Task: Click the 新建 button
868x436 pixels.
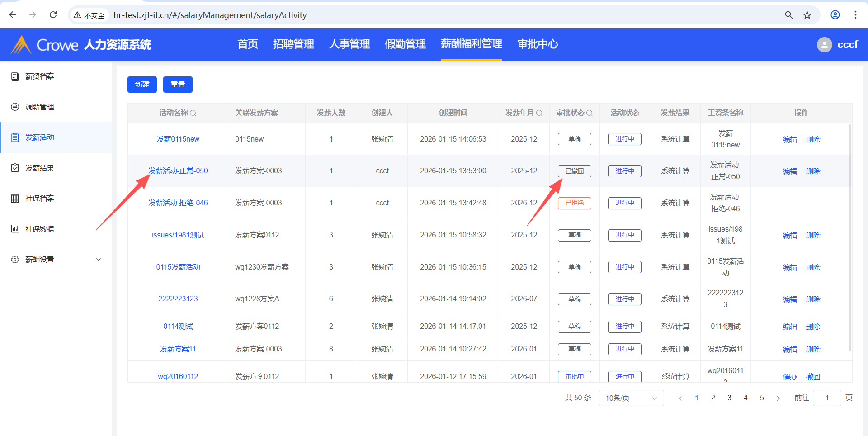Action: coord(142,85)
